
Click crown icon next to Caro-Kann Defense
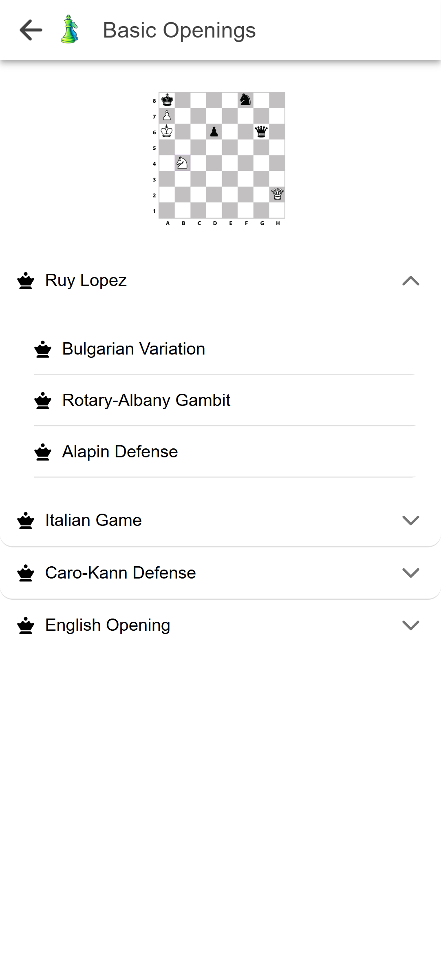click(26, 573)
